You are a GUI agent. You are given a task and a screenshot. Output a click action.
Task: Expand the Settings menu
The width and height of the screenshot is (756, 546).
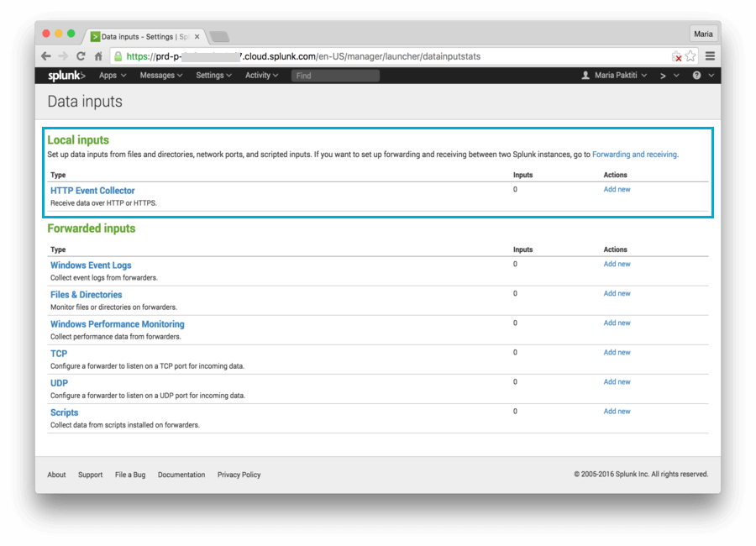click(213, 76)
